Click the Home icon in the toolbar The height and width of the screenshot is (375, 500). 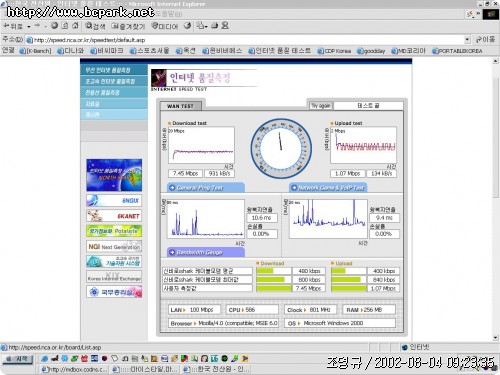(x=75, y=26)
